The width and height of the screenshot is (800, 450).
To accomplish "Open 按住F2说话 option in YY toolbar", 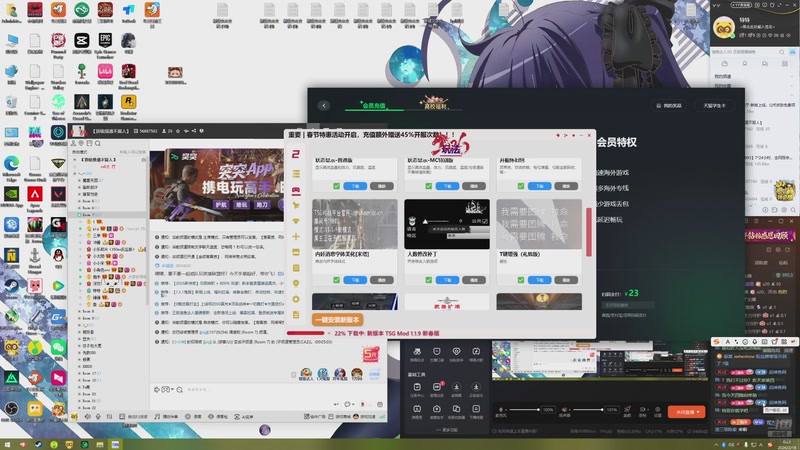I will tap(134, 417).
